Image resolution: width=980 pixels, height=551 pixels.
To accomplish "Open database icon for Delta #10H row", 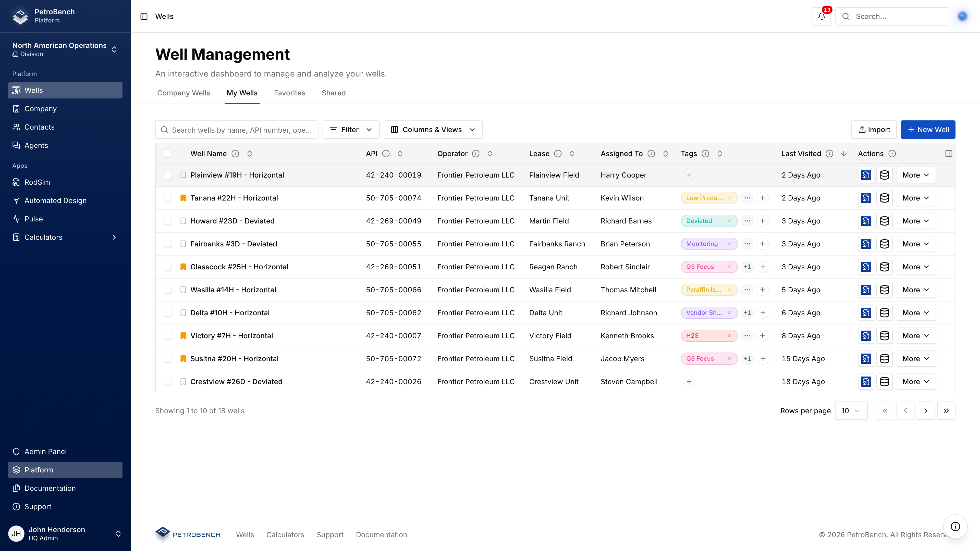I will tap(885, 312).
